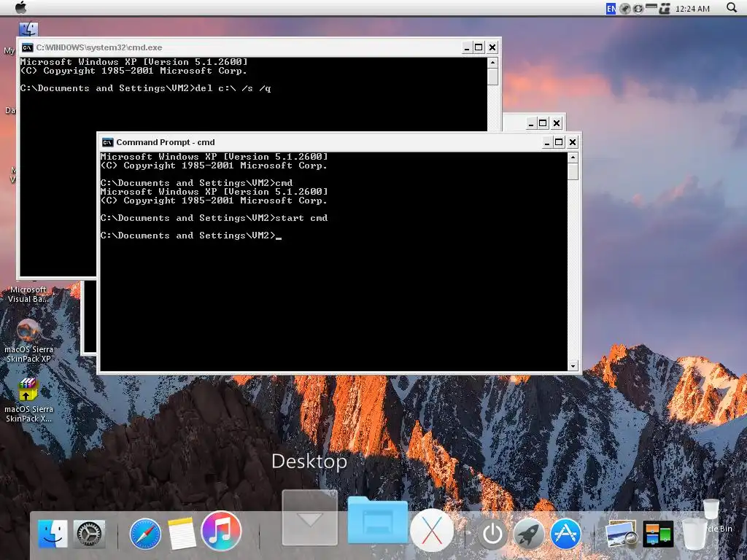Select the Microsoft Visual Basic desktop label
The height and width of the screenshot is (560, 747).
click(28, 295)
